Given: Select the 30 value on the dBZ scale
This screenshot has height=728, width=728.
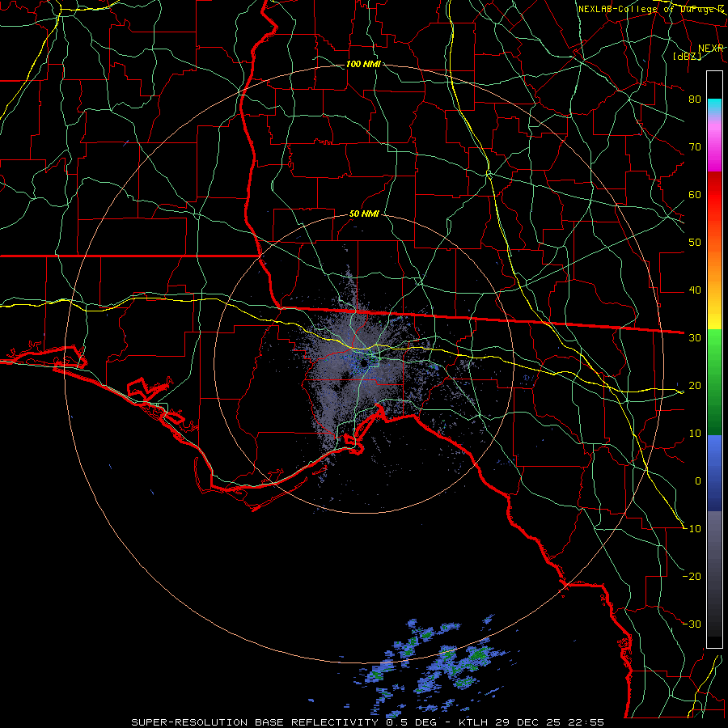Looking at the screenshot, I should click(695, 337).
